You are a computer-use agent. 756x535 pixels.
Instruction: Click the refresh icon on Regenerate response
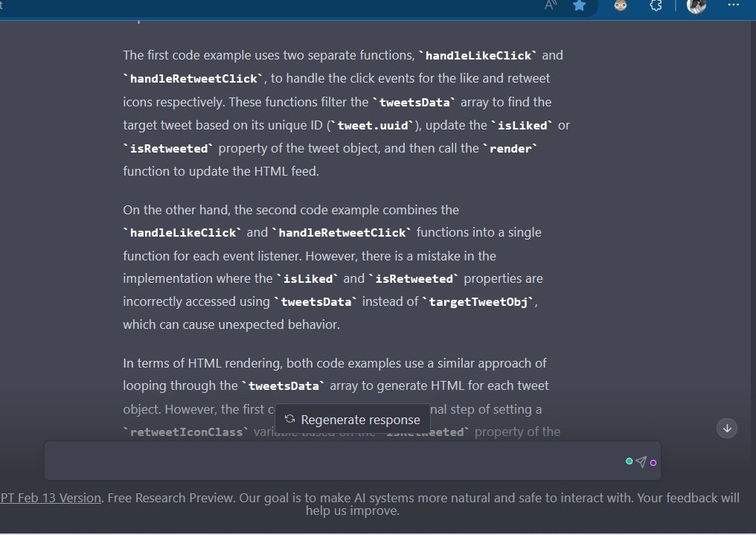289,419
